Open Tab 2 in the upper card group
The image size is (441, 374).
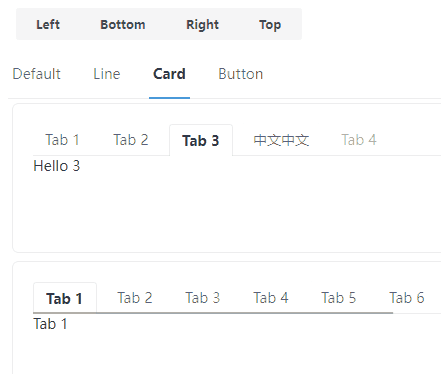click(131, 140)
